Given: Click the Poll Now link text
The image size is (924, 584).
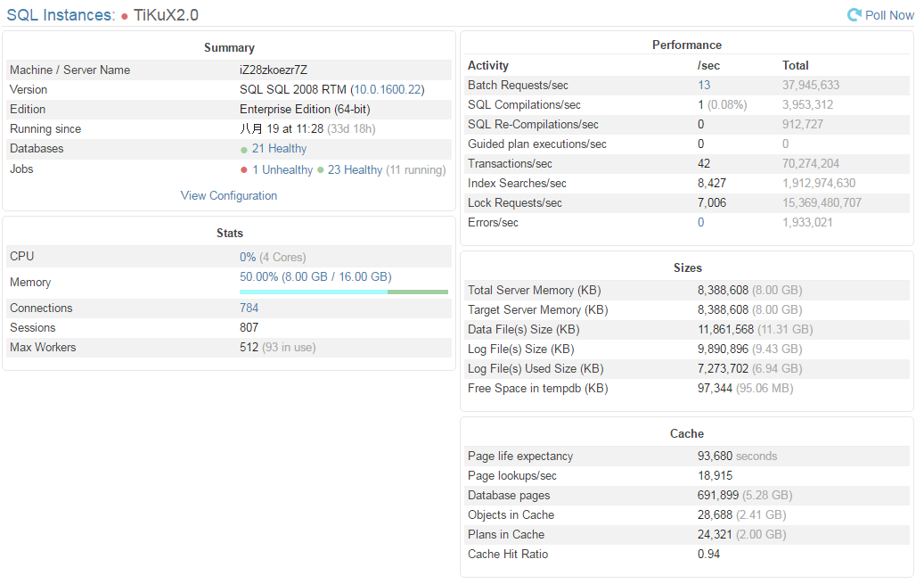Looking at the screenshot, I should [889, 15].
